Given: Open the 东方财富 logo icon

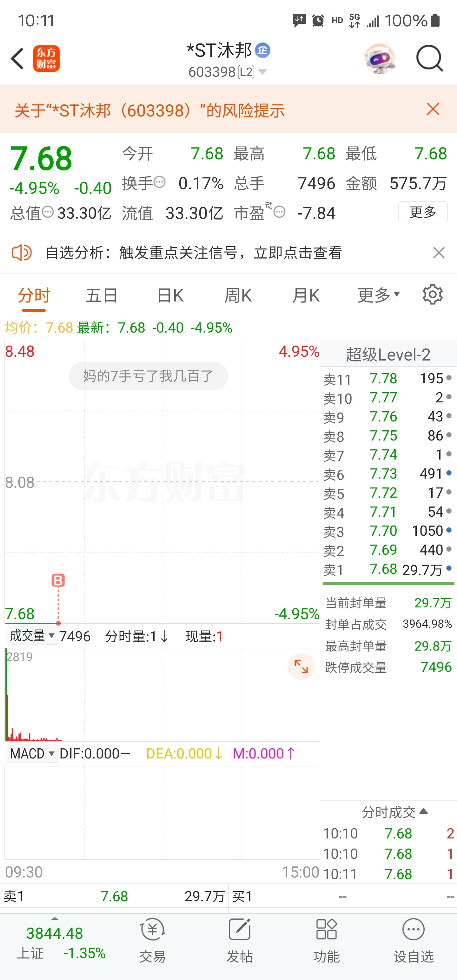Looking at the screenshot, I should point(46,59).
